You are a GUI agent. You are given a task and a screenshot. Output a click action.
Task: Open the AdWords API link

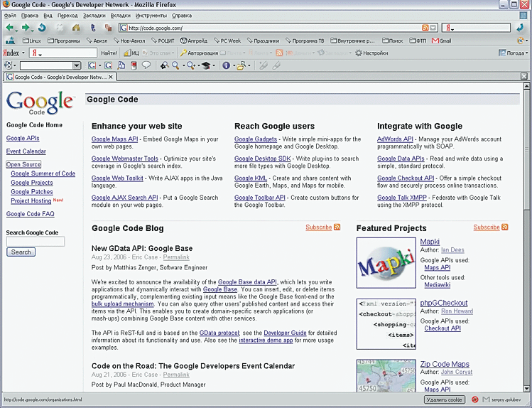[x=395, y=139]
